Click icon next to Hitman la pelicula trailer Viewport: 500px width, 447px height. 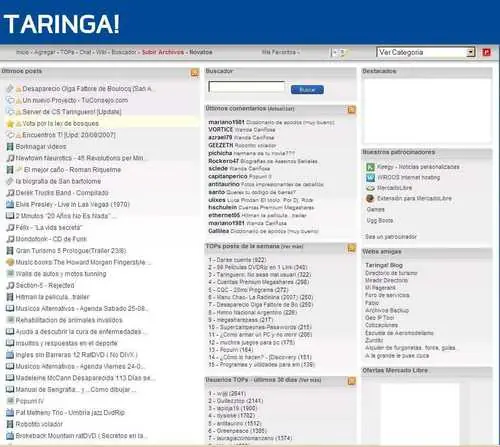(10, 297)
